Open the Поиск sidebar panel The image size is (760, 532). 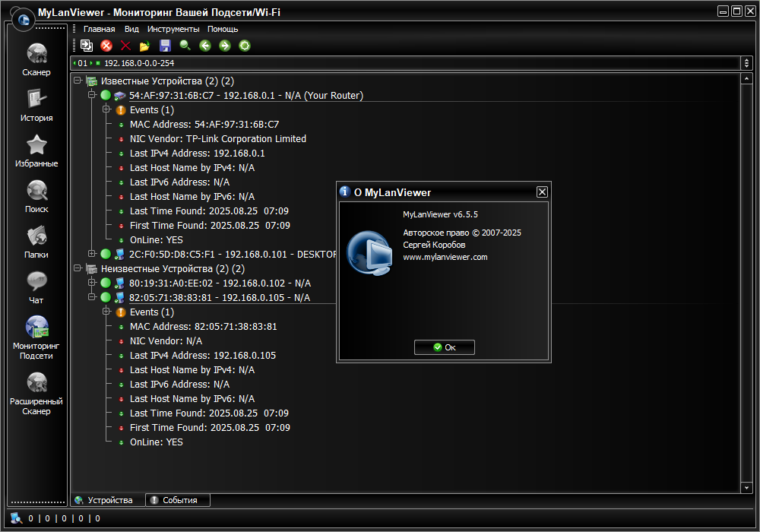(36, 196)
